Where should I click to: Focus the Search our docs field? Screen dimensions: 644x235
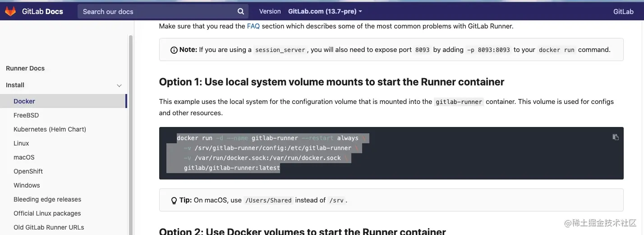[x=163, y=12]
